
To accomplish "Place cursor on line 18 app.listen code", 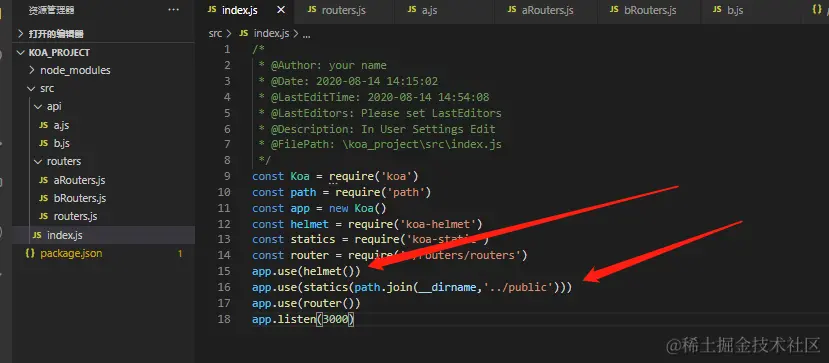I will click(x=303, y=319).
